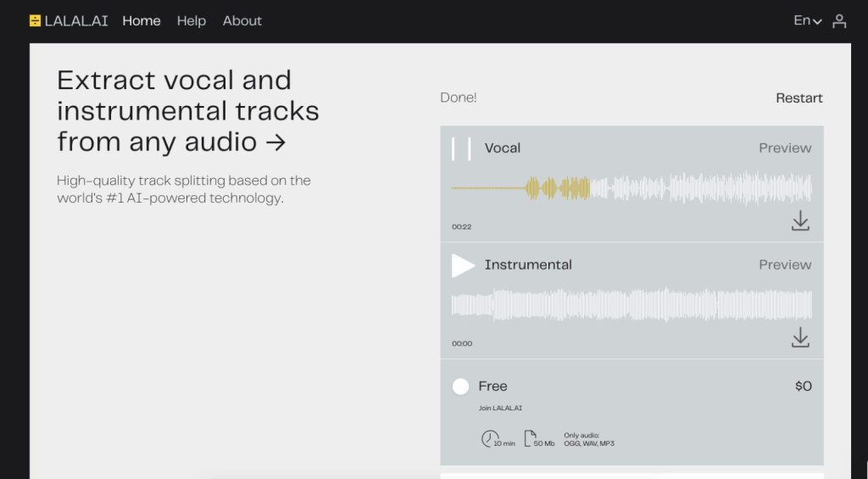868x479 pixels.
Task: Pause the Vocal track playback
Action: tap(462, 148)
